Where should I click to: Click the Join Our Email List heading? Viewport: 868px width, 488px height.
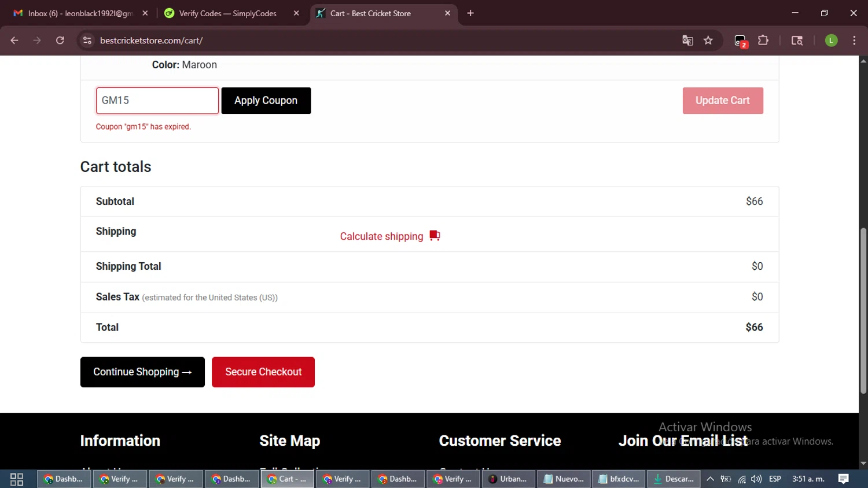pyautogui.click(x=683, y=441)
